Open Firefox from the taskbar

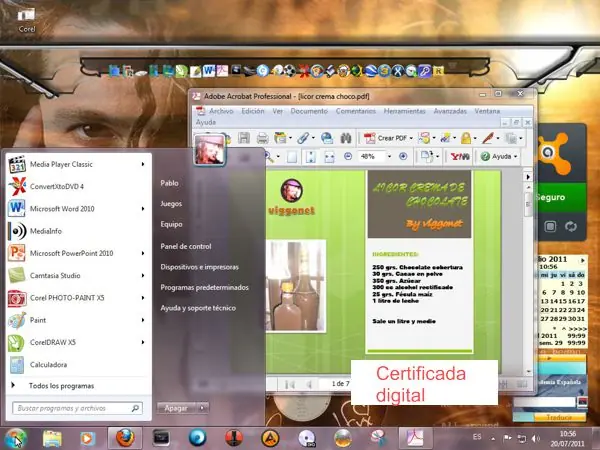(x=123, y=437)
